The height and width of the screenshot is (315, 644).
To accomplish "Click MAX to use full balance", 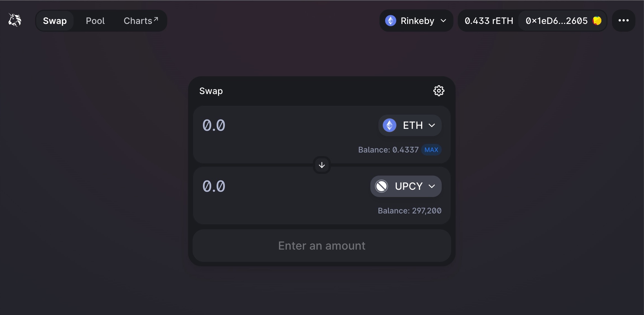I will (x=431, y=150).
